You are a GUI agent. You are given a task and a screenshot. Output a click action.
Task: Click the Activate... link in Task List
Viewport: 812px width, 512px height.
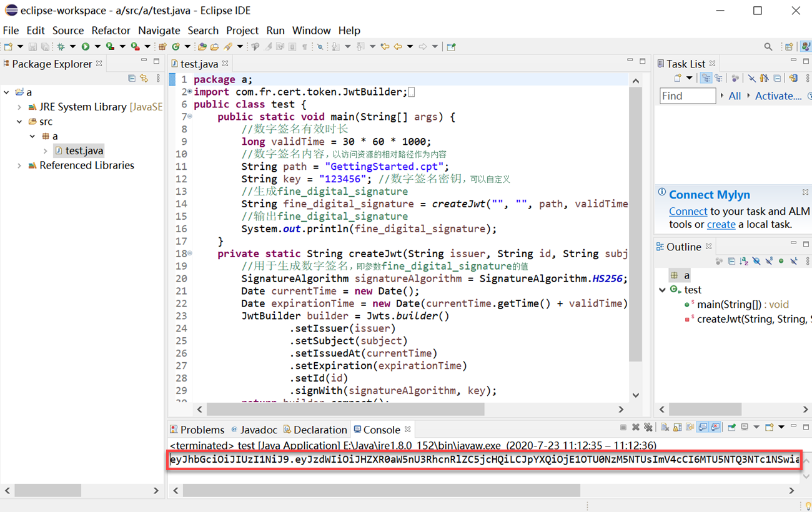click(x=778, y=96)
